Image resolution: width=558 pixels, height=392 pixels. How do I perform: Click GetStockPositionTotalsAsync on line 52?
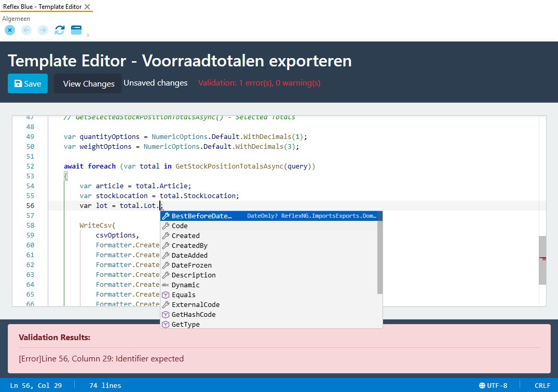click(x=229, y=166)
